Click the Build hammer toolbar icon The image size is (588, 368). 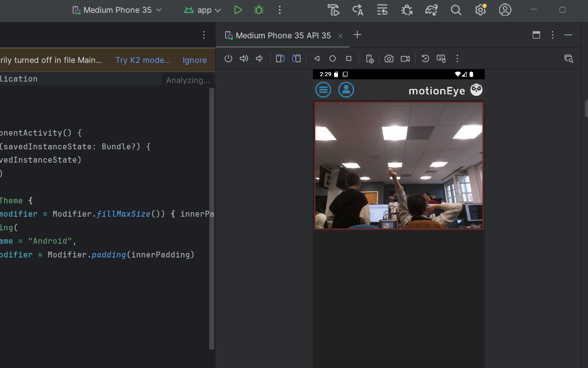point(334,10)
